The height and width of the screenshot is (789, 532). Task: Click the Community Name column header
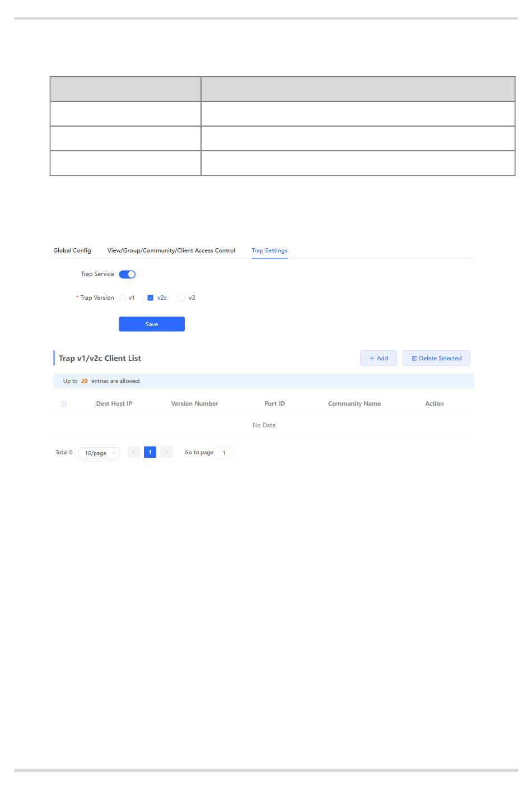(354, 403)
